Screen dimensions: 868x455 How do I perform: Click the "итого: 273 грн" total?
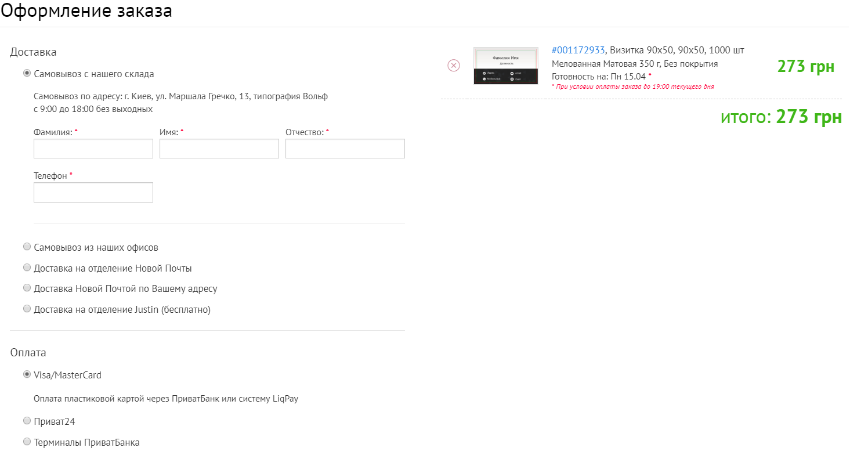tap(781, 117)
